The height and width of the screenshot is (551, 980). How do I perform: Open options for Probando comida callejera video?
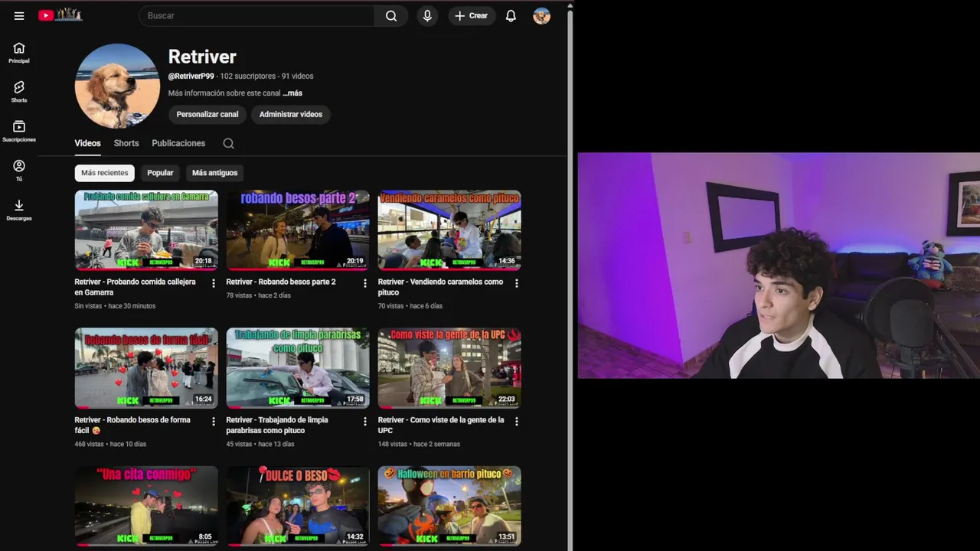[214, 283]
